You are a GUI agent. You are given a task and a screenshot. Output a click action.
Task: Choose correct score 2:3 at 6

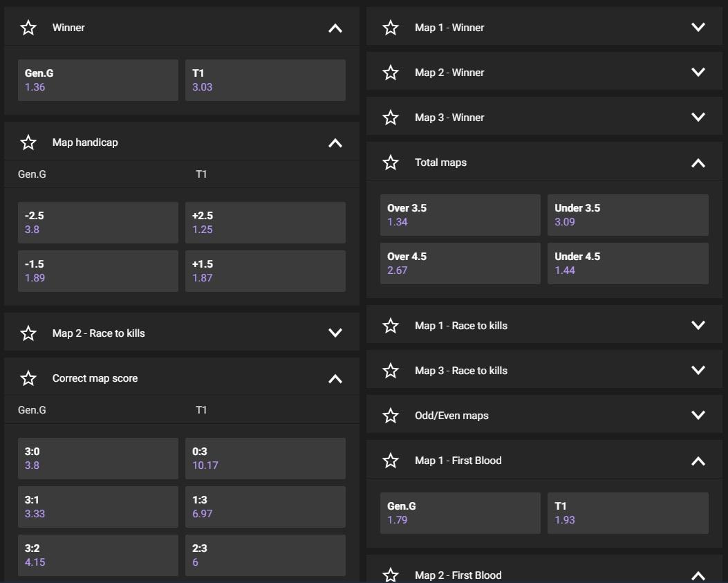[x=265, y=555]
